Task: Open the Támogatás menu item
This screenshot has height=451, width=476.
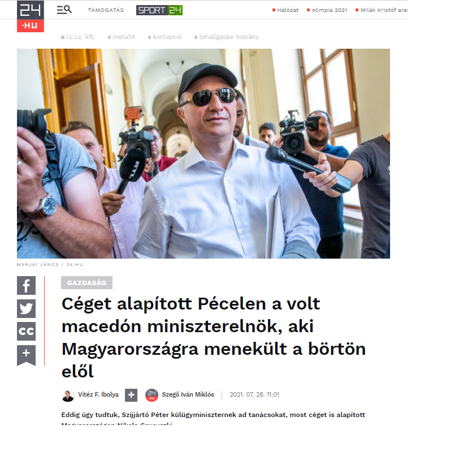Action: click(106, 10)
